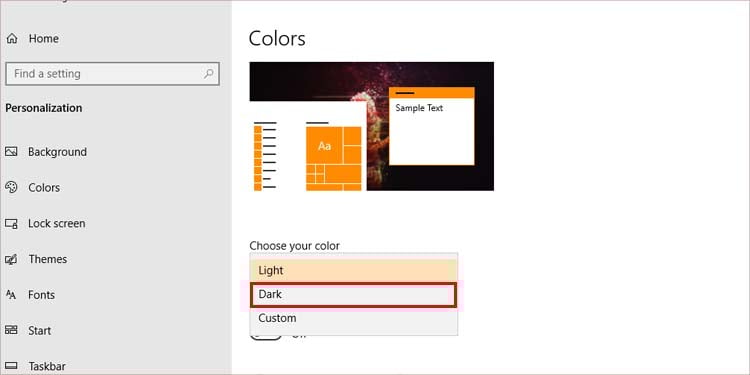Click the Sample Text preview window

pos(431,126)
